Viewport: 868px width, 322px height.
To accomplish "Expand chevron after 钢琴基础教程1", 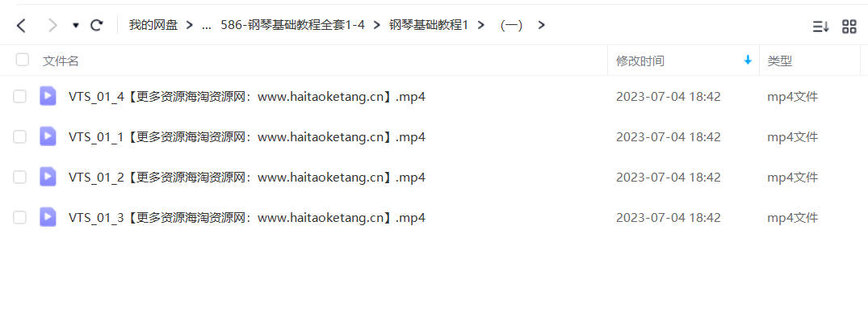I will pos(480,25).
